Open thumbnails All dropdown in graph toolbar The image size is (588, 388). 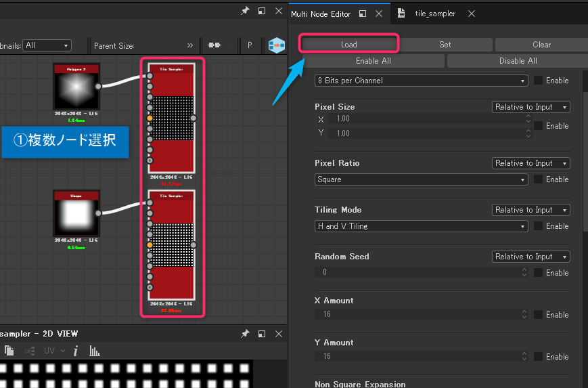pyautogui.click(x=47, y=45)
